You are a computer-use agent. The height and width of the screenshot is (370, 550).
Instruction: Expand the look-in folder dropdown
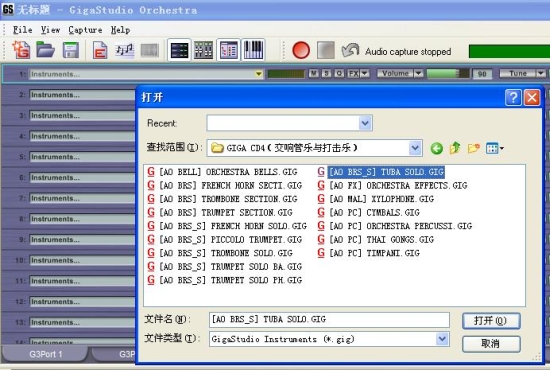tap(415, 148)
